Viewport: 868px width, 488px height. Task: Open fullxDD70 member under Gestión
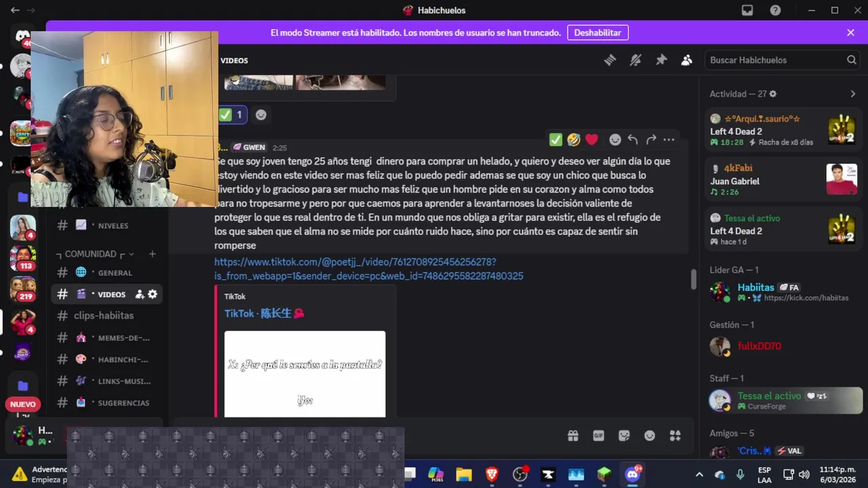783,346
